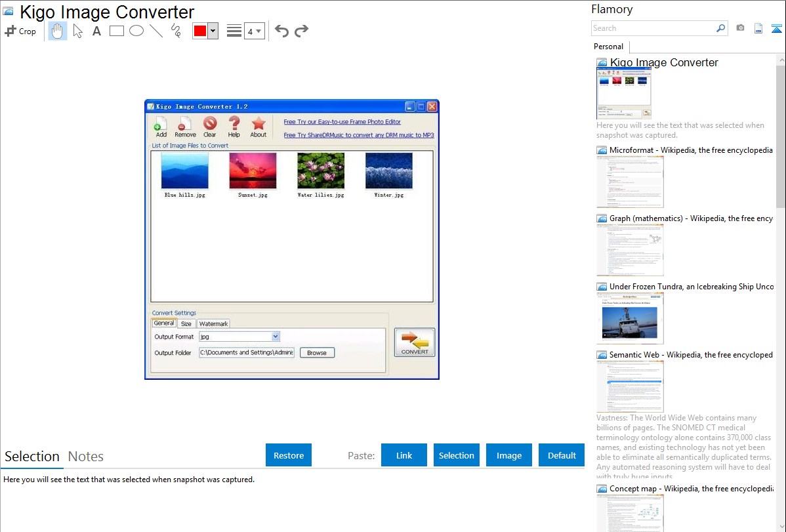Select the freehand curve tool
This screenshot has width=786, height=532.
point(176,31)
